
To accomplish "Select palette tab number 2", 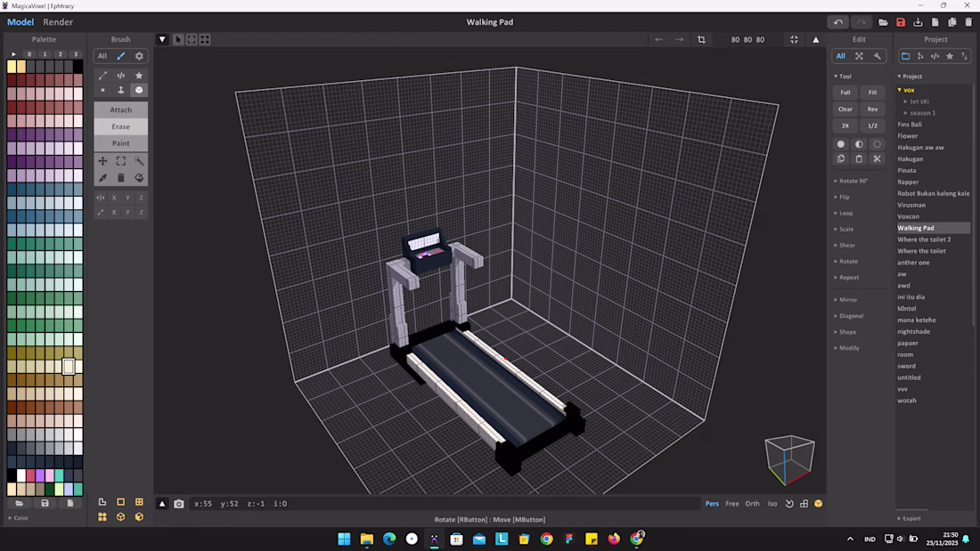I will click(x=60, y=54).
